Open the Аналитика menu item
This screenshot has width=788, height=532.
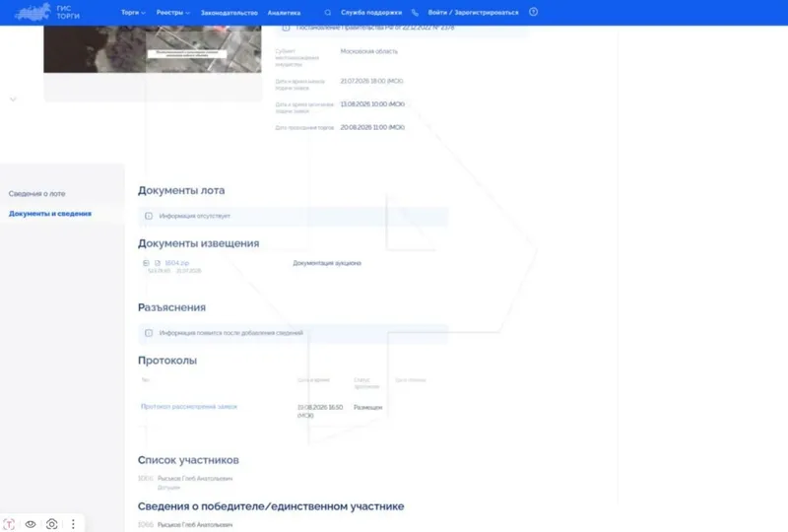click(x=284, y=13)
